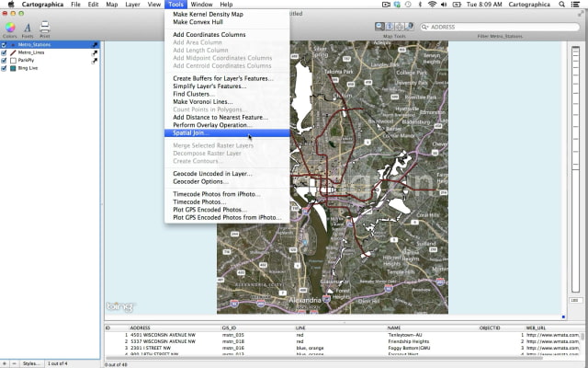Viewport: 588px width, 368px height.
Task: Click the remove layer minus button
Action: click(13, 364)
